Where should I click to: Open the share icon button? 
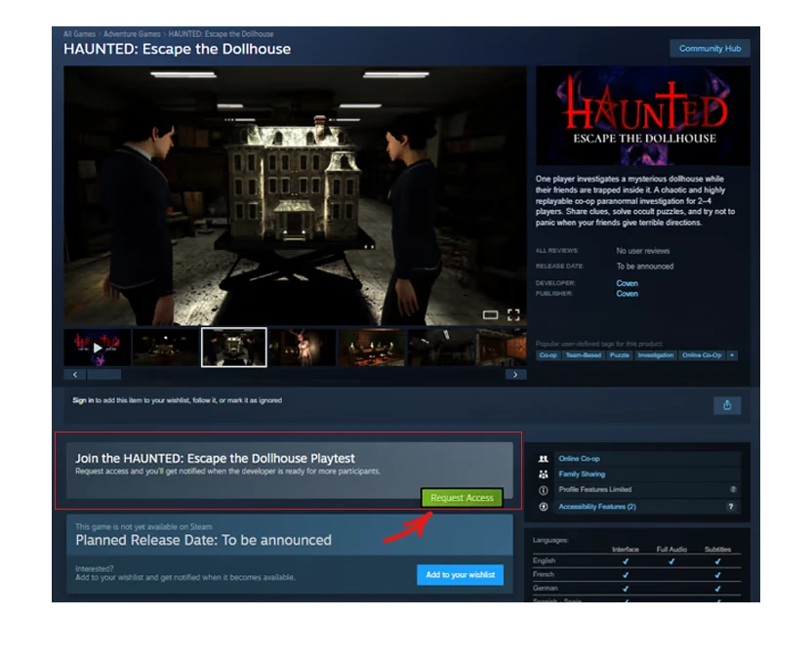727,405
